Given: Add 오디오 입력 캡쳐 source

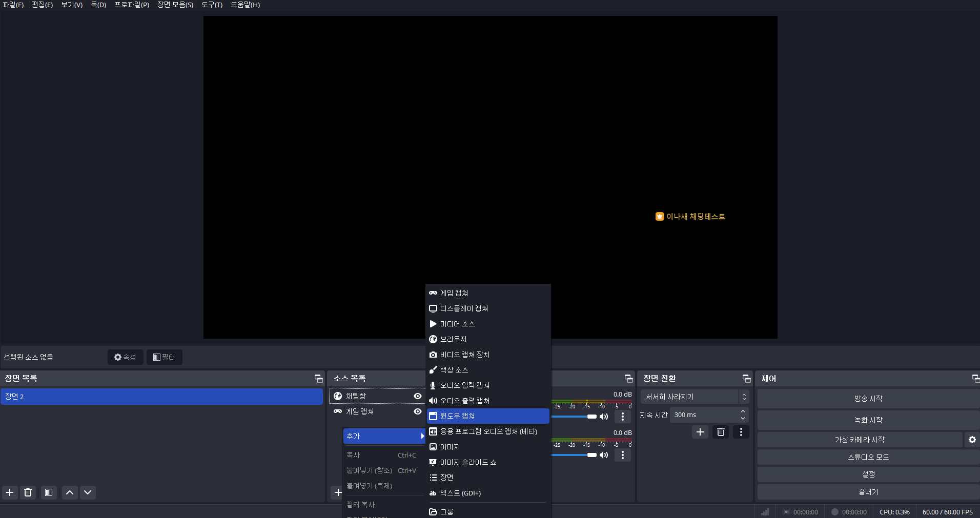Looking at the screenshot, I should coord(488,385).
